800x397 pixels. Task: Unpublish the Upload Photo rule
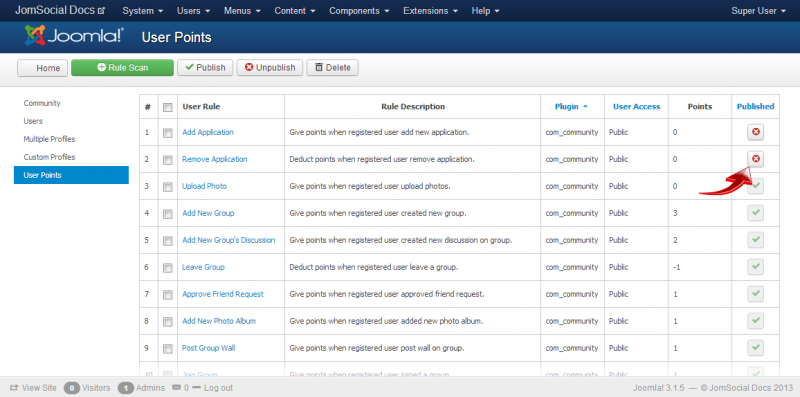(x=756, y=186)
